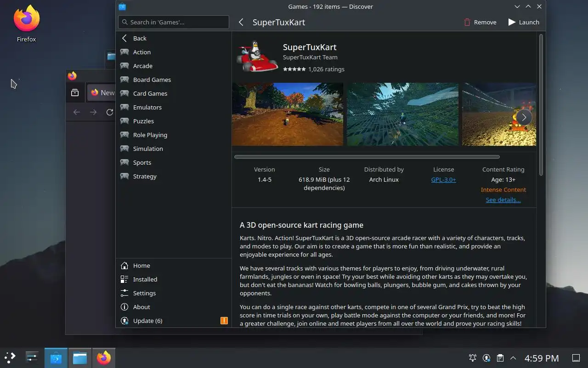This screenshot has width=588, height=368.
Task: Switch to Discover in the taskbar
Action: click(56, 357)
